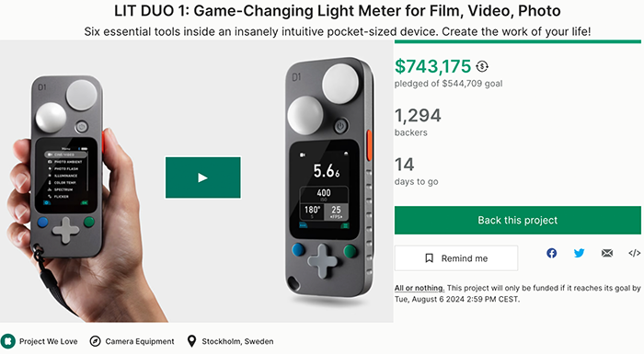The height and width of the screenshot is (354, 644).
Task: Open the embed code icon
Action: (634, 253)
